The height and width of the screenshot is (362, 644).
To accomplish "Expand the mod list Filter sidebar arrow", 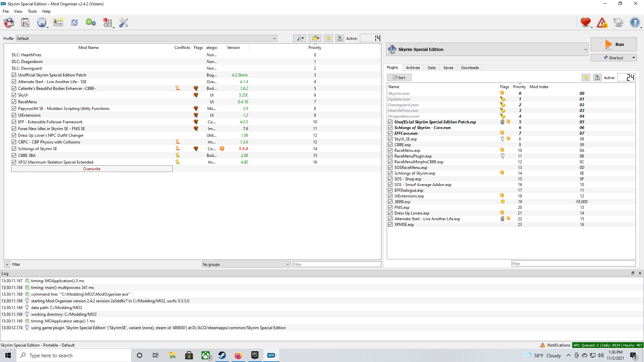I will click(x=7, y=264).
